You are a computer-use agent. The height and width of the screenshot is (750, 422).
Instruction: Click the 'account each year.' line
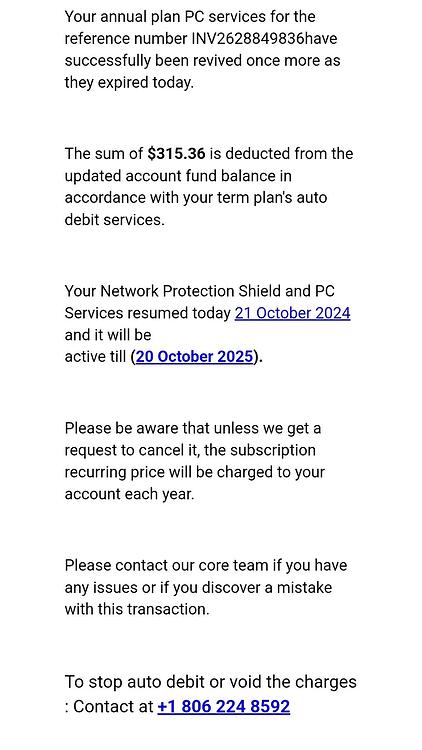coord(129,494)
